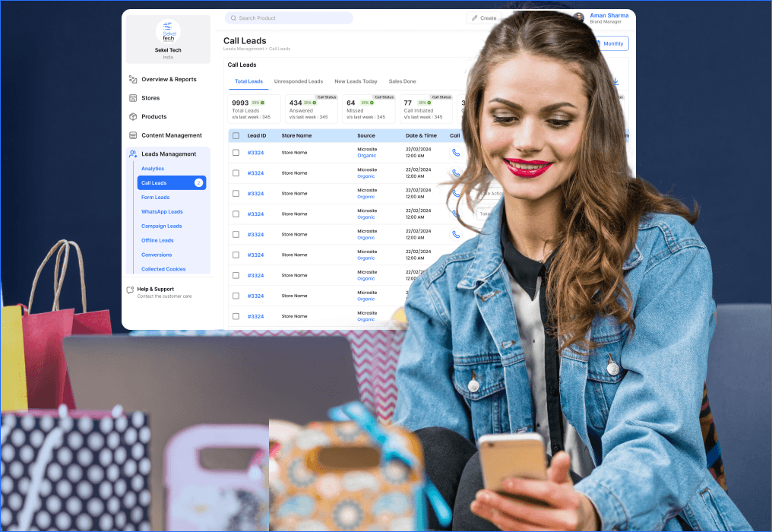Click Leads Management in the breadcrumb
772x532 pixels.
point(244,49)
